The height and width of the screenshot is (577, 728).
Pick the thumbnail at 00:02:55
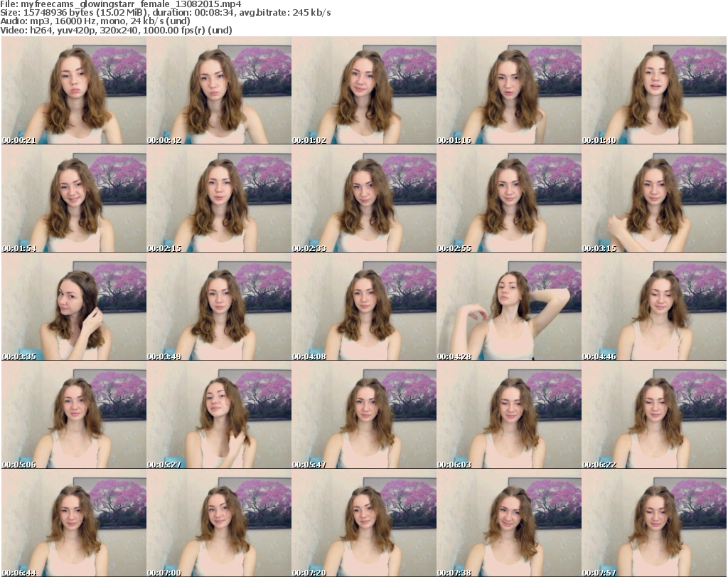509,198
